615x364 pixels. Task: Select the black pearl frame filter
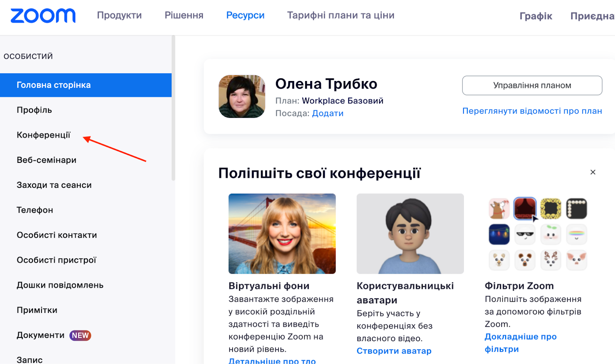point(577,208)
